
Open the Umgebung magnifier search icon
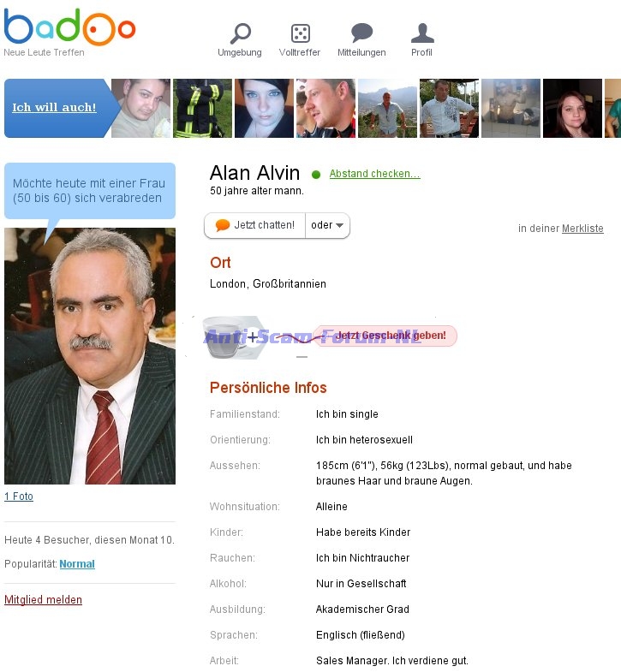(x=240, y=33)
